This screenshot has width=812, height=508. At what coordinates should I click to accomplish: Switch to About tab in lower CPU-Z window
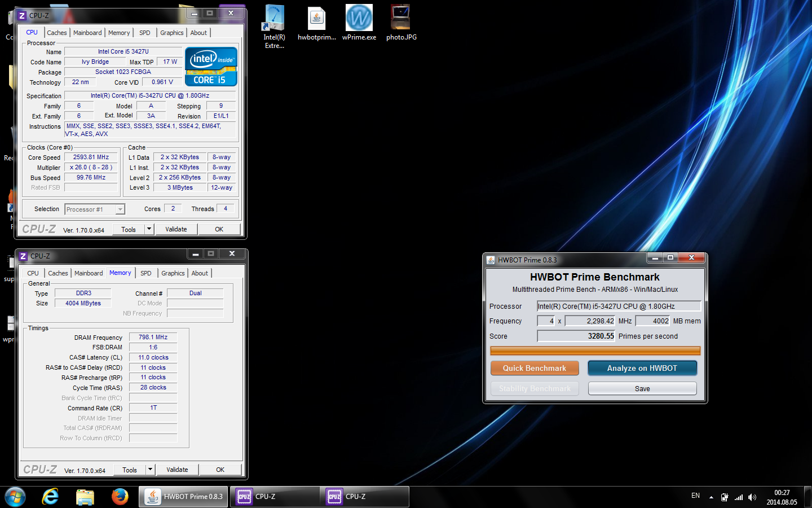point(200,273)
